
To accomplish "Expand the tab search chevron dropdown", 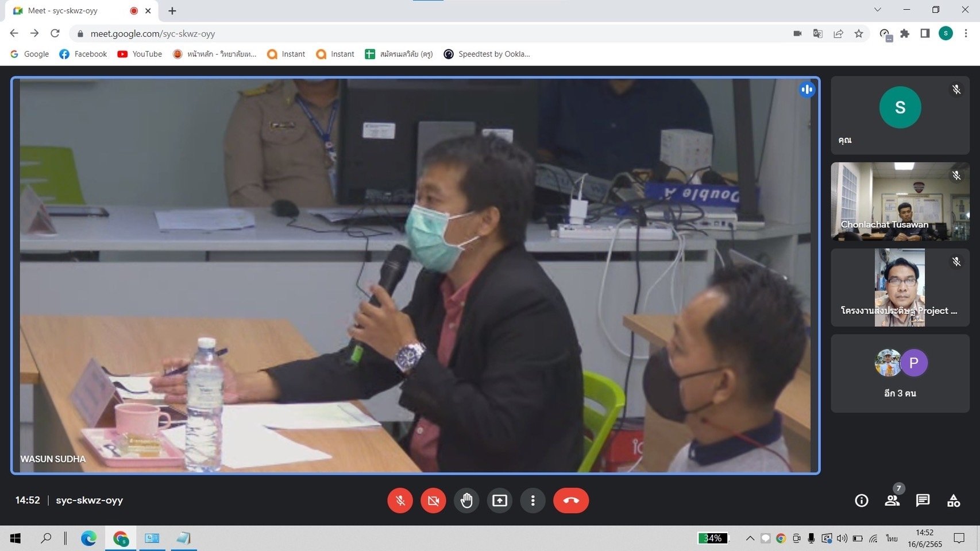I will pos(877,10).
